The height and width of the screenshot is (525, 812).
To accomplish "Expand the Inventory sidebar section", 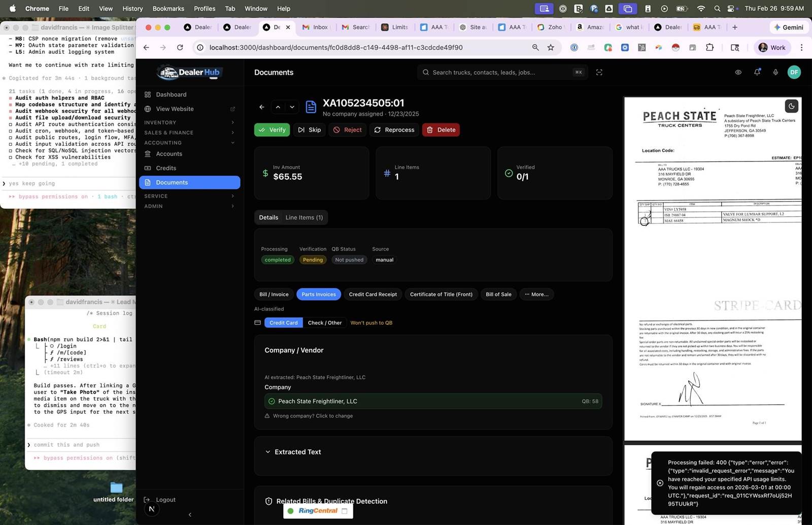I will (189, 122).
